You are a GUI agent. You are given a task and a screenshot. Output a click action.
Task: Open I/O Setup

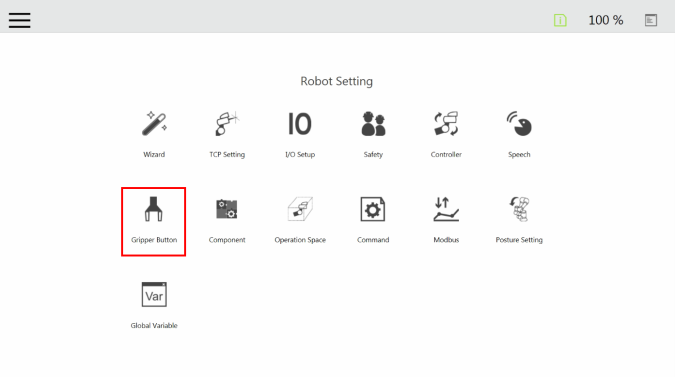point(300,124)
